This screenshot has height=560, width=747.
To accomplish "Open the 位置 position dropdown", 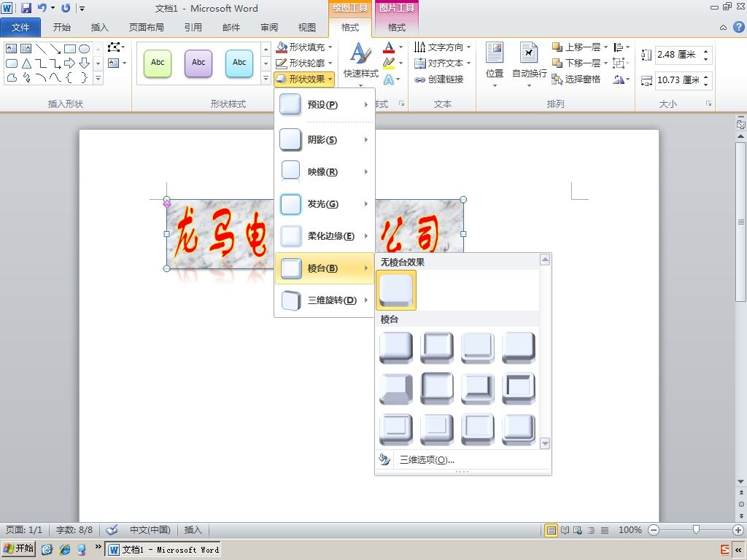I will click(495, 65).
